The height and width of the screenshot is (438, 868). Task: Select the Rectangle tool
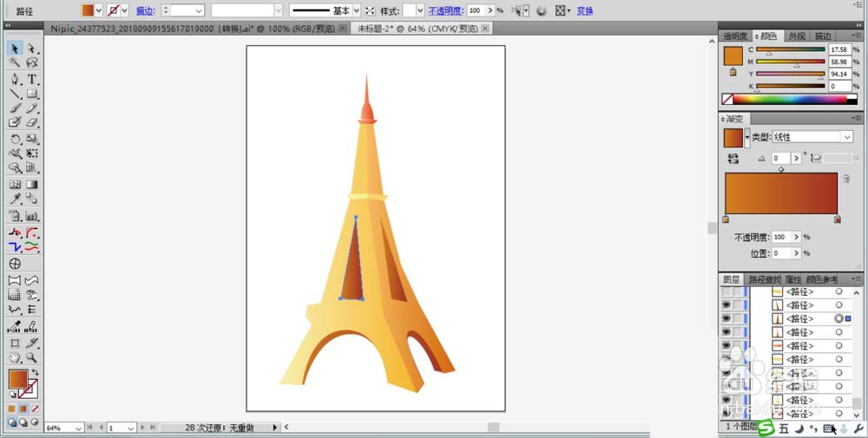click(x=31, y=94)
